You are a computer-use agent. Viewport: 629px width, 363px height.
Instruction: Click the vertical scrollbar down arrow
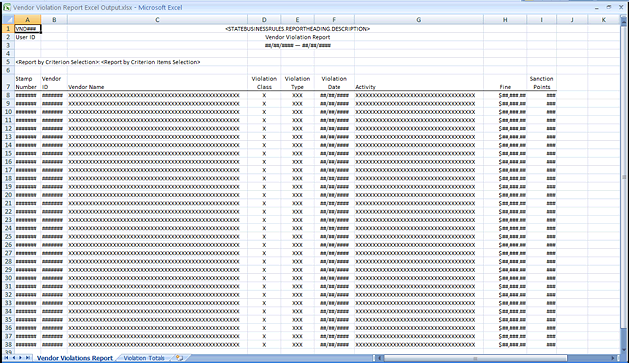[624, 351]
